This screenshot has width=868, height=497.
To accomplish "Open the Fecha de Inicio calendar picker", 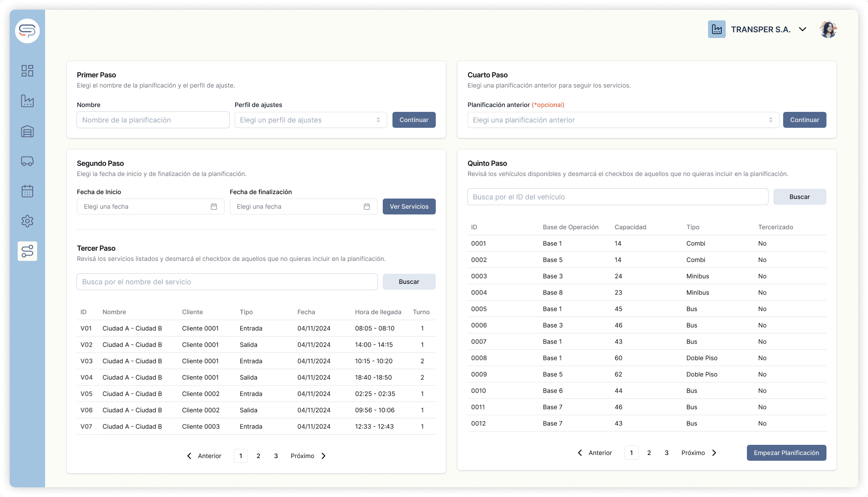I will (214, 206).
